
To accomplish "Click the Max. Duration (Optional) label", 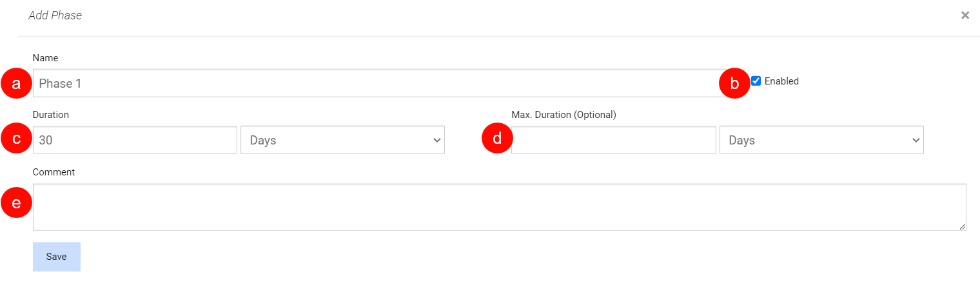I will pos(563,115).
